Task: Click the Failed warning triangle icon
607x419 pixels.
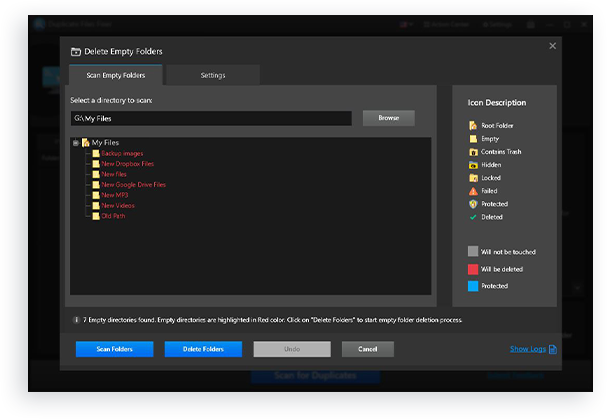Action: [473, 190]
